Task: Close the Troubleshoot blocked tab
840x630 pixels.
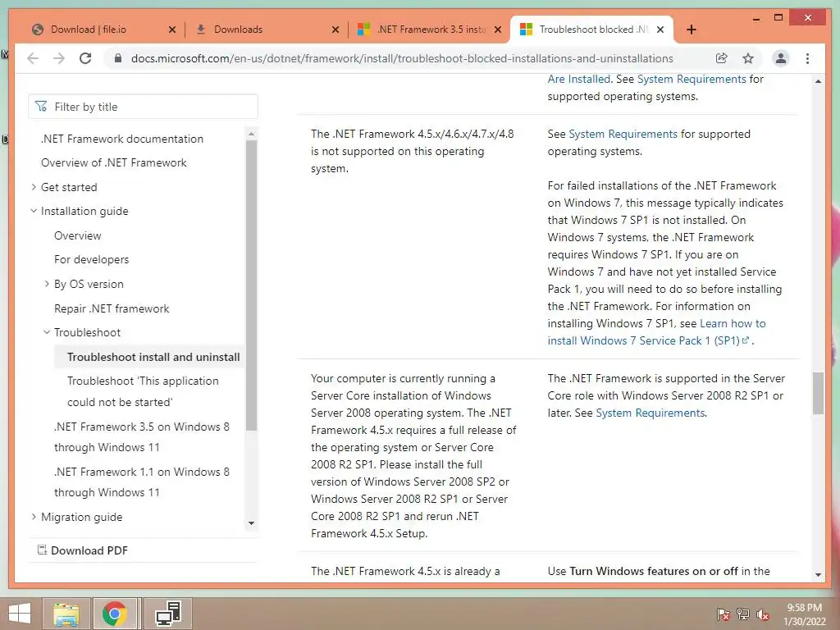Action: 660,30
